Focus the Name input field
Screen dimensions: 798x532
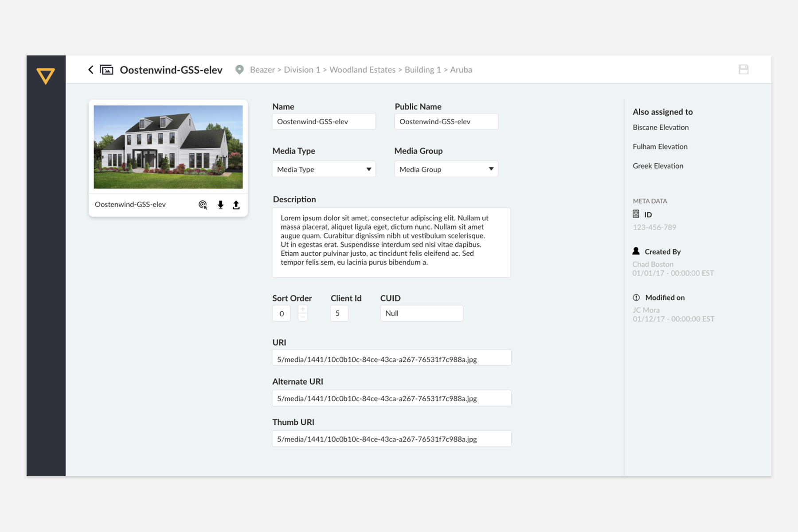[x=324, y=121]
